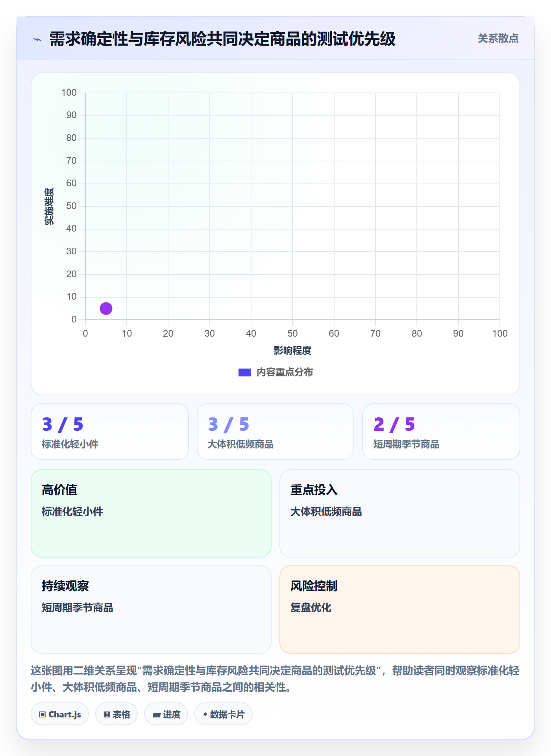Viewport: 551px width, 756px height.
Task: Click the x-axis tick label 50
Action: click(292, 334)
